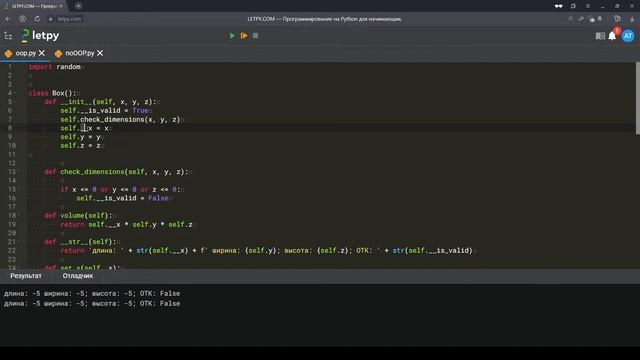Click the page title text in browser bar
This screenshot has height=360, width=640.
coord(325,19)
